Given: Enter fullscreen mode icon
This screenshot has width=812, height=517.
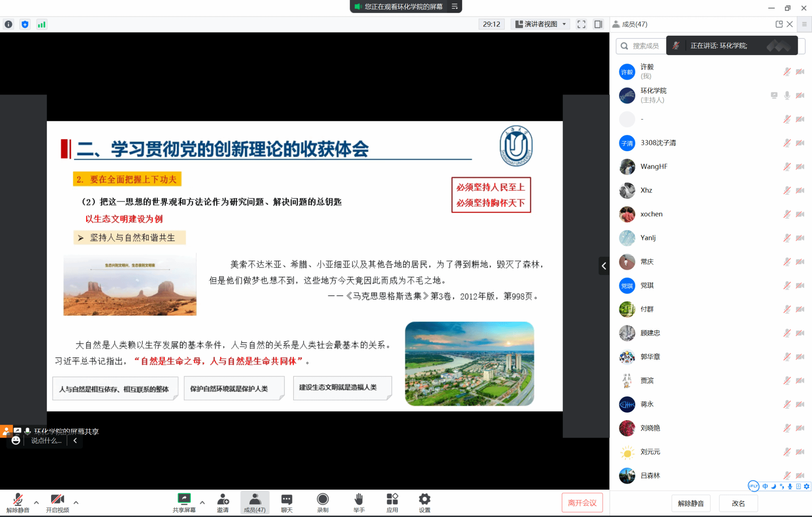Looking at the screenshot, I should [x=581, y=24].
